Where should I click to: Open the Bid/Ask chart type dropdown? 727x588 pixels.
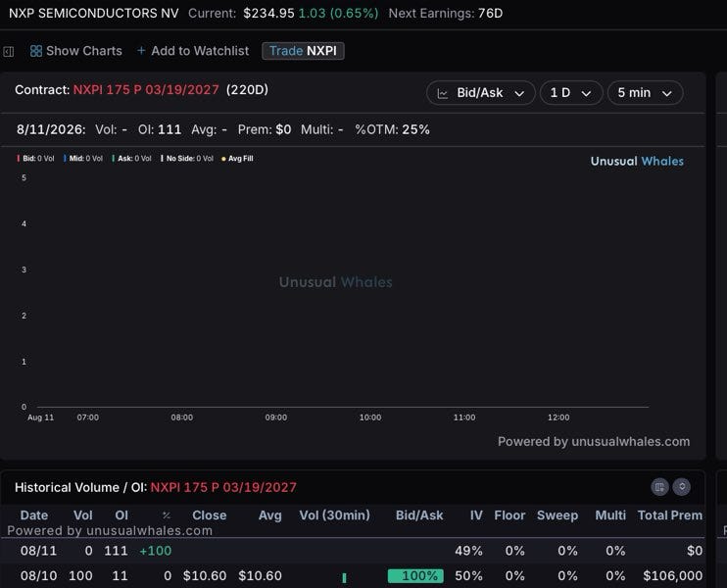[481, 93]
